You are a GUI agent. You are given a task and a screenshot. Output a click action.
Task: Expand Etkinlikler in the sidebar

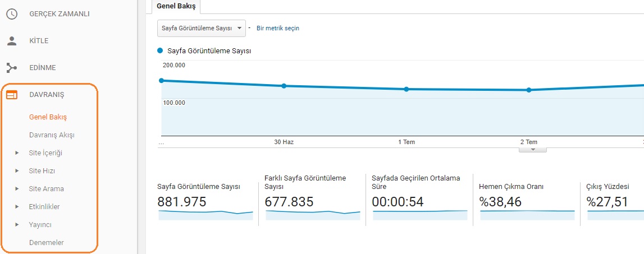tap(17, 207)
